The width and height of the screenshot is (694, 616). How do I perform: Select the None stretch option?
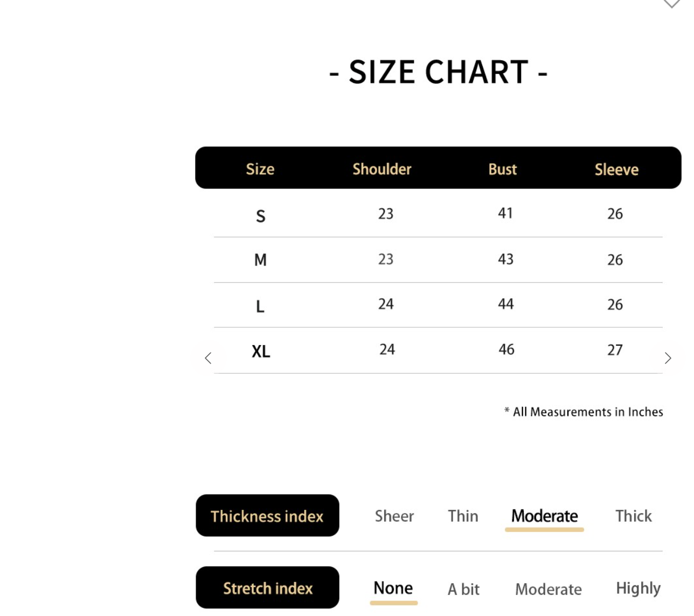tap(393, 588)
